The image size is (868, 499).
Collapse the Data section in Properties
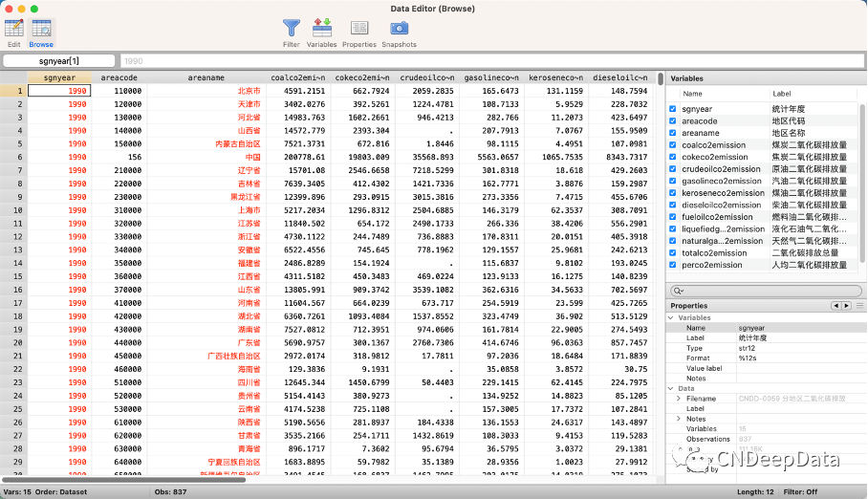pyautogui.click(x=671, y=389)
